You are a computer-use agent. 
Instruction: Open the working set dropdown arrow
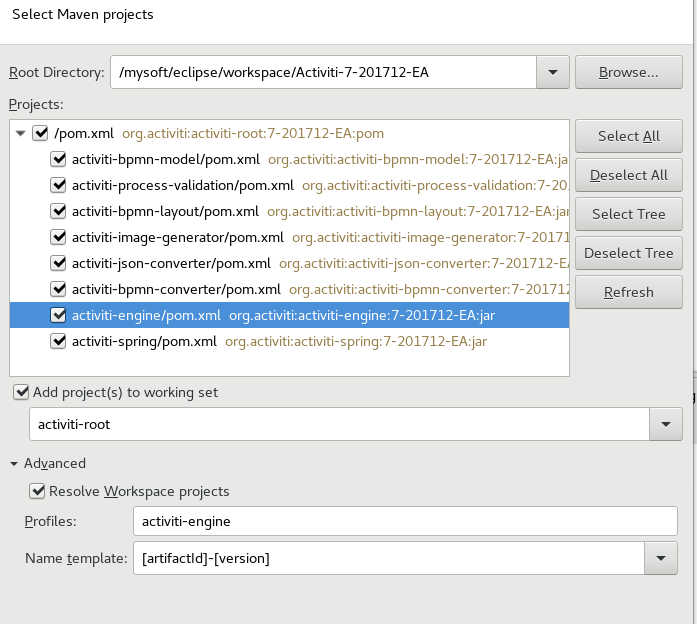click(665, 424)
